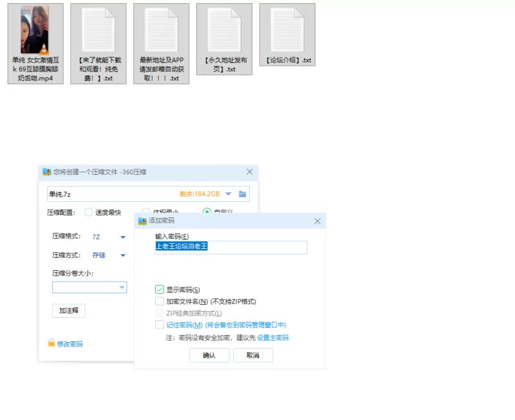The image size is (515, 420).
Task: Expand the 压缩格式 7Z dropdown
Action: 122,237
